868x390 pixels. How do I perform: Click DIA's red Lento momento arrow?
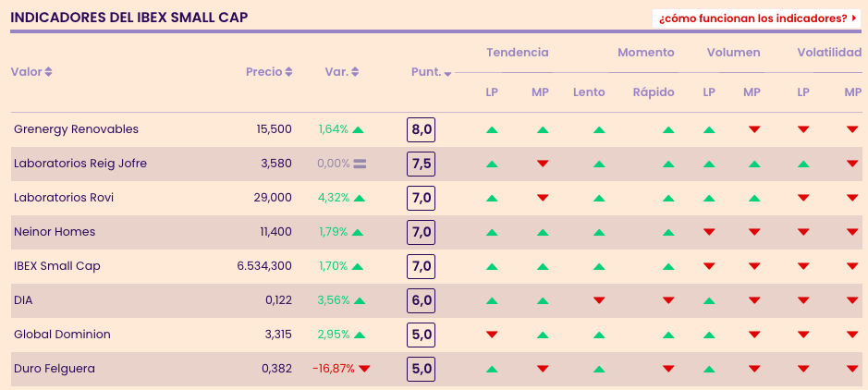[599, 300]
